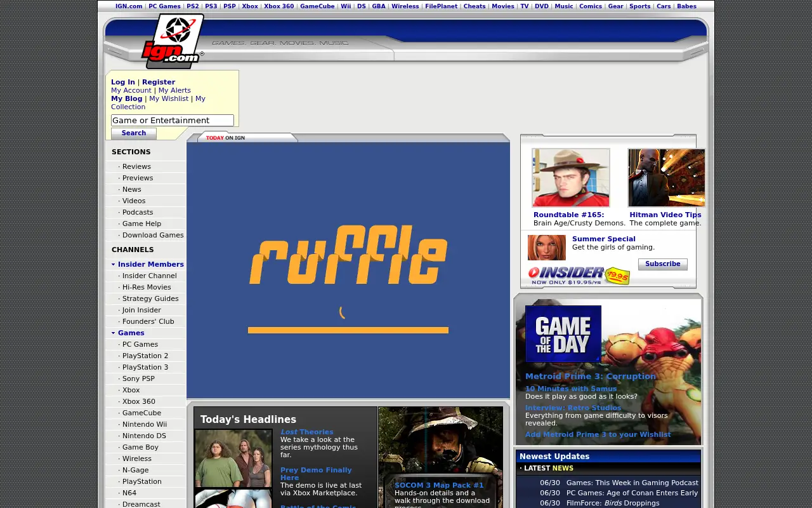Open My Account link

131,90
